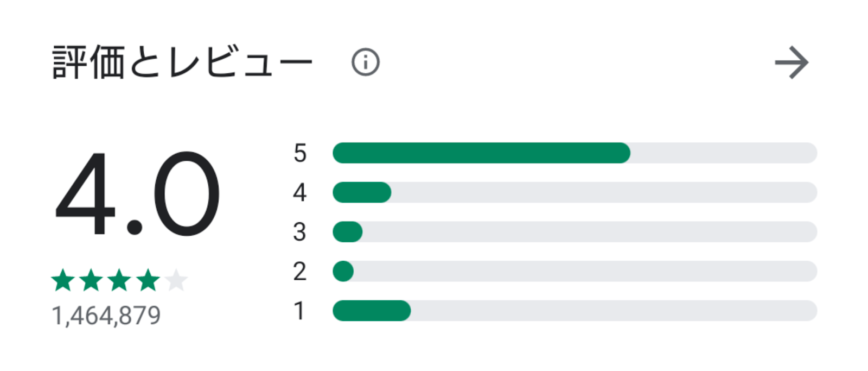868x371 pixels.
Task: Click the fourth green rating star
Action: pos(148,280)
